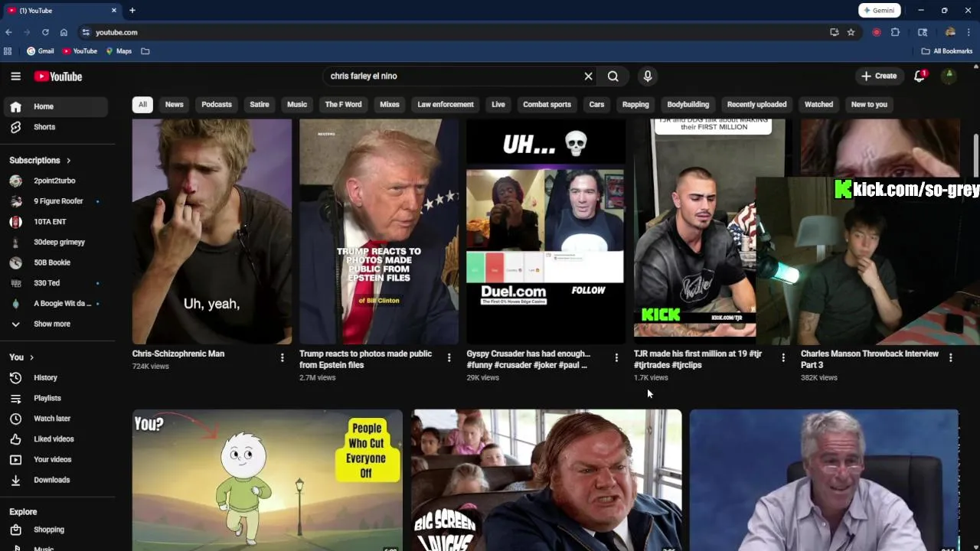The width and height of the screenshot is (980, 551).
Task: Select the Music filter chip
Action: coord(297,104)
